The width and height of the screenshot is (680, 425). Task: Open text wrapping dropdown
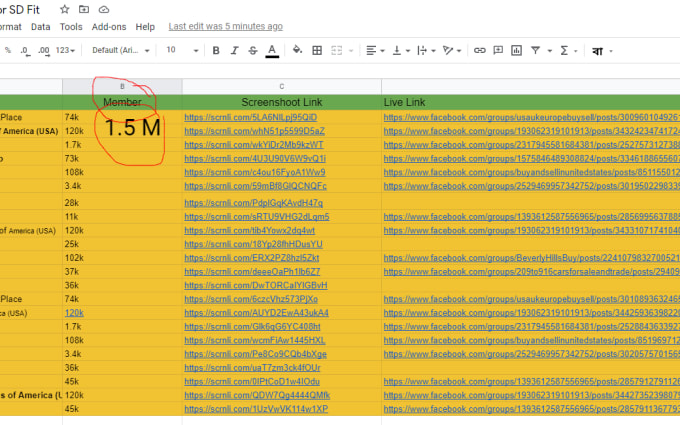426,51
